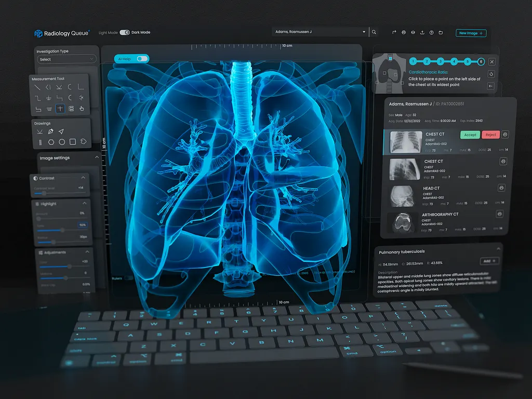Image resolution: width=532 pixels, height=399 pixels.
Task: Reset the cardiothoracic ratio steps
Action: click(491, 74)
